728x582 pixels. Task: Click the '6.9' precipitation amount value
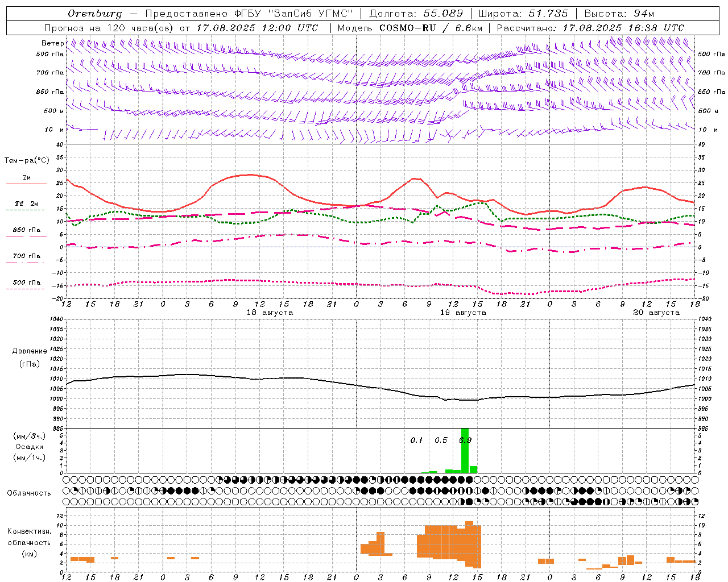tap(465, 440)
